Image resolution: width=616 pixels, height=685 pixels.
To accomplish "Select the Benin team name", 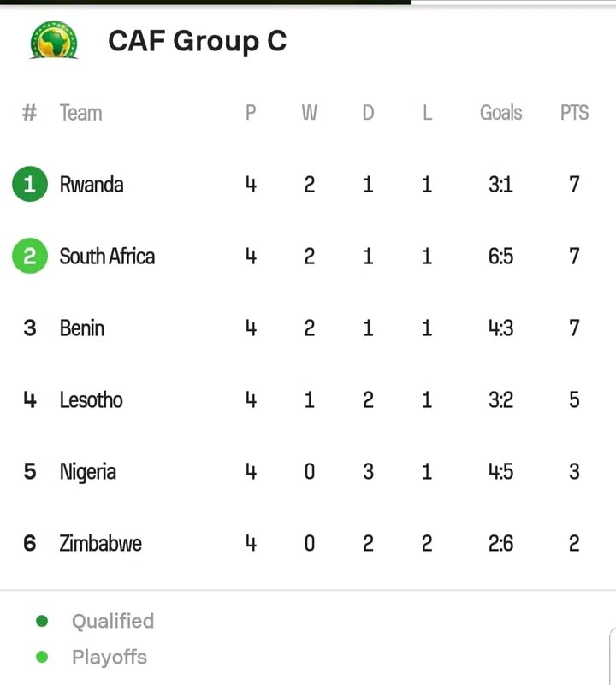I will (x=82, y=328).
